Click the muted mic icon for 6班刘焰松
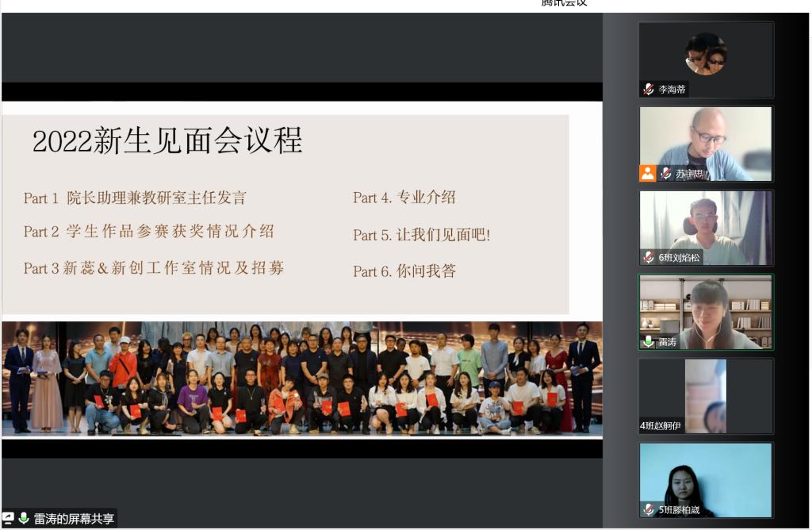The image size is (812, 530). coord(649,258)
